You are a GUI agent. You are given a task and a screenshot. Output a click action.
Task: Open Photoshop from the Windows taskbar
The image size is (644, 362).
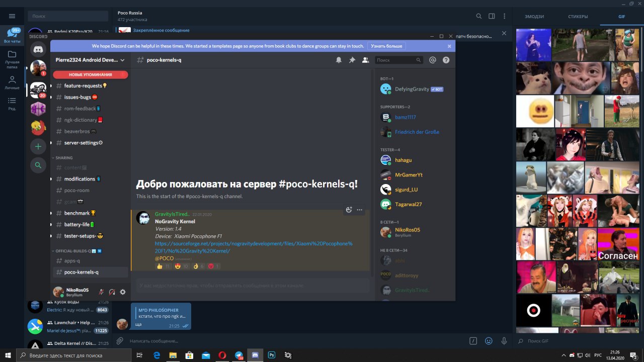click(x=271, y=355)
